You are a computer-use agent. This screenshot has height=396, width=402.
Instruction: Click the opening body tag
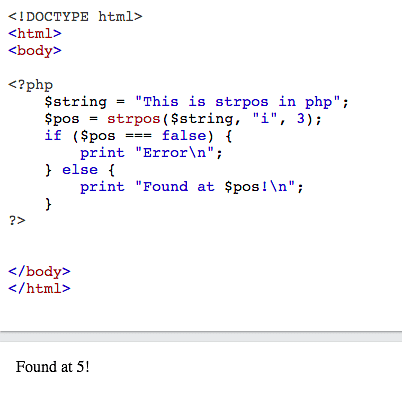[35, 51]
